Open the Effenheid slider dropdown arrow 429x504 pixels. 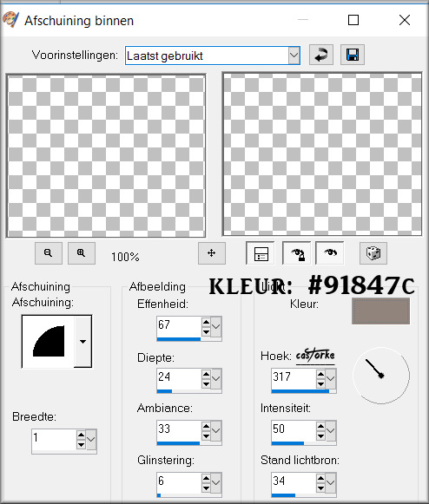tap(216, 326)
